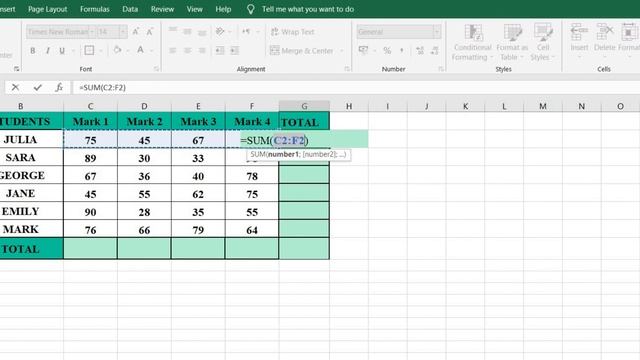640x360 pixels.
Task: Decrease font size with the smaller A icon
Action: point(149,31)
